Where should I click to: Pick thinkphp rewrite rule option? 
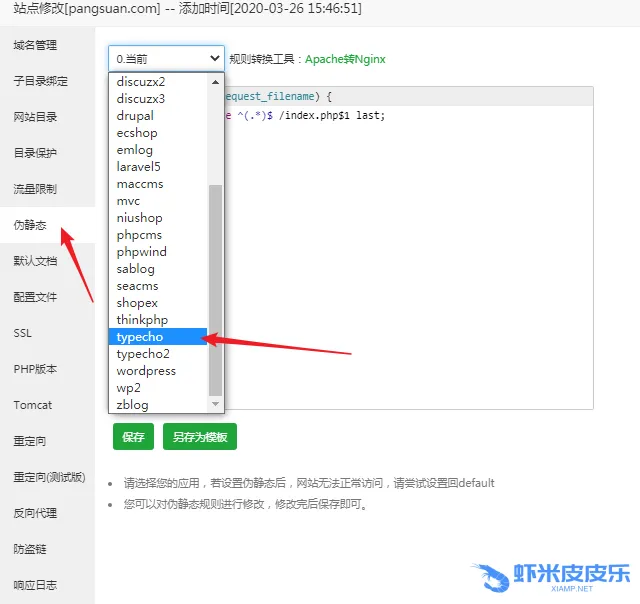[142, 320]
